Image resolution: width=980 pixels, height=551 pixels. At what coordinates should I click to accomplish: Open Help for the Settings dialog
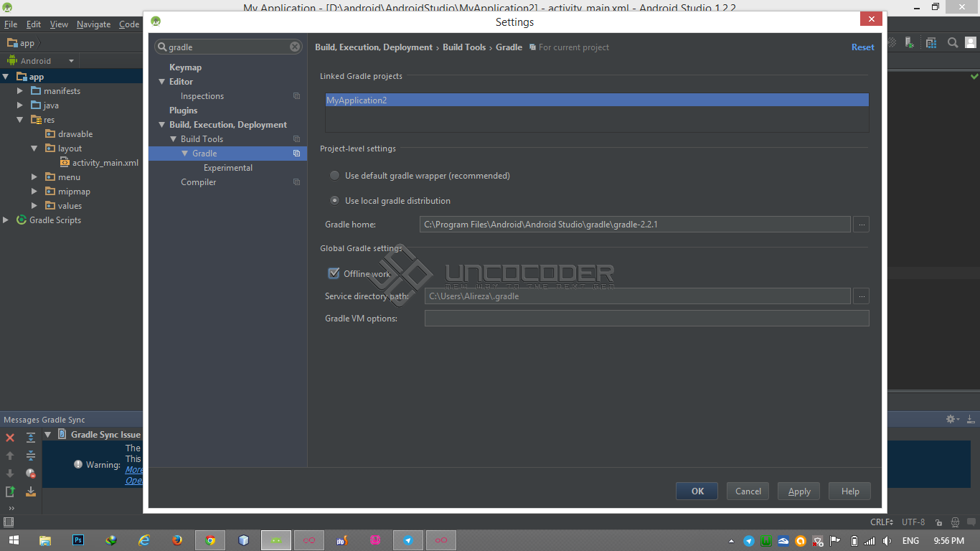[850, 491]
